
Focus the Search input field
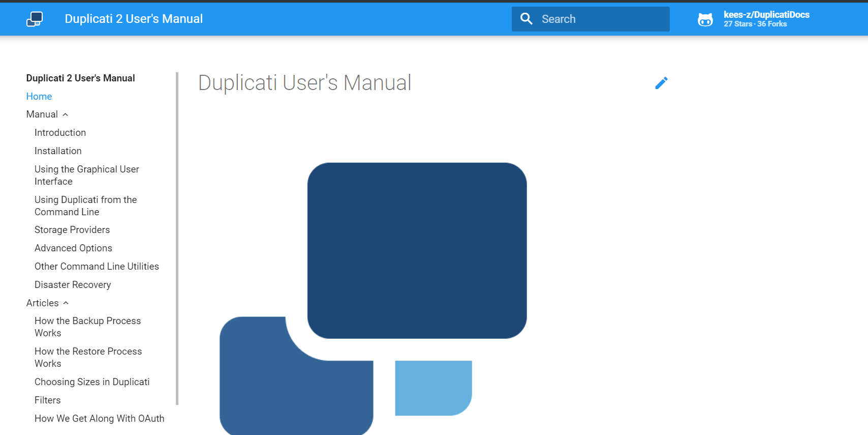click(591, 19)
